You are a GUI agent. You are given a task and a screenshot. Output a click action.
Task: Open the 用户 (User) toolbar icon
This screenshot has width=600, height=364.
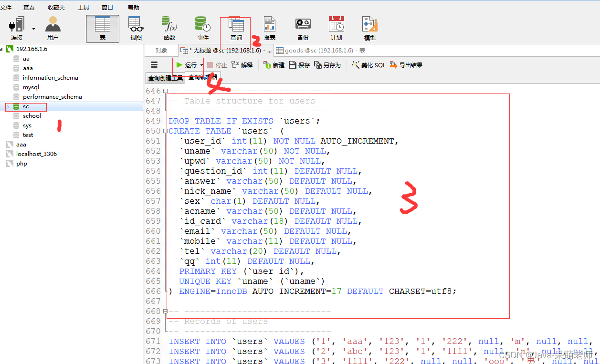[53, 29]
